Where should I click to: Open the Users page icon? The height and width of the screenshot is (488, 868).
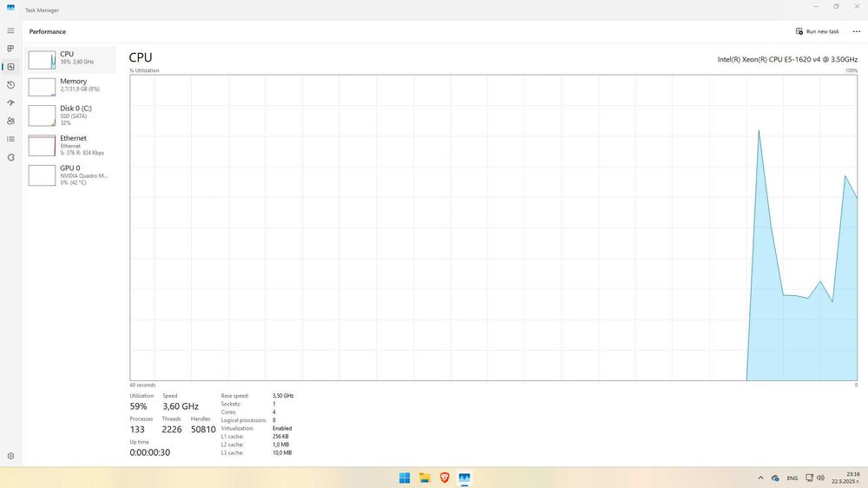point(10,121)
